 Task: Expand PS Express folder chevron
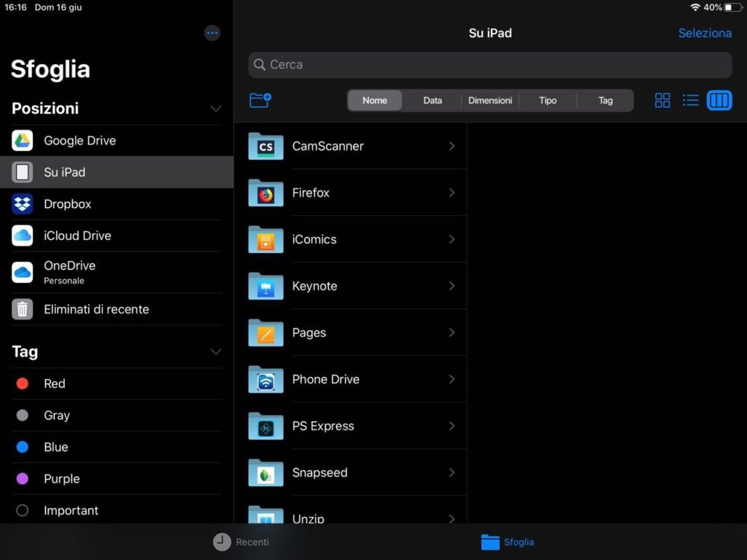coord(452,426)
